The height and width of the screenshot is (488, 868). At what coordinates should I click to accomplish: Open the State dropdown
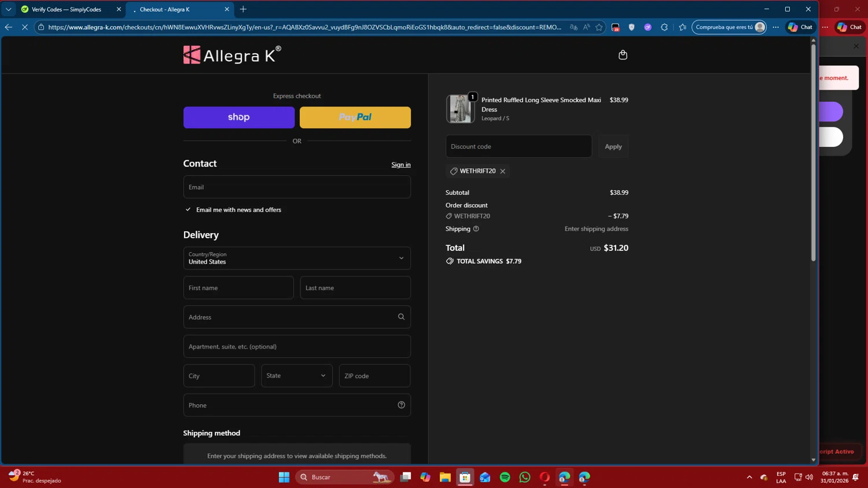297,376
